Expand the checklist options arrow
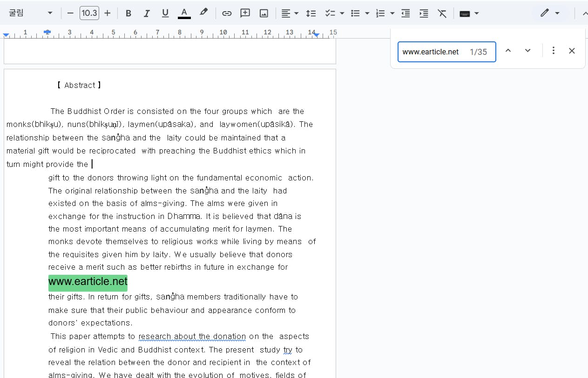The height and width of the screenshot is (378, 588). 342,13
